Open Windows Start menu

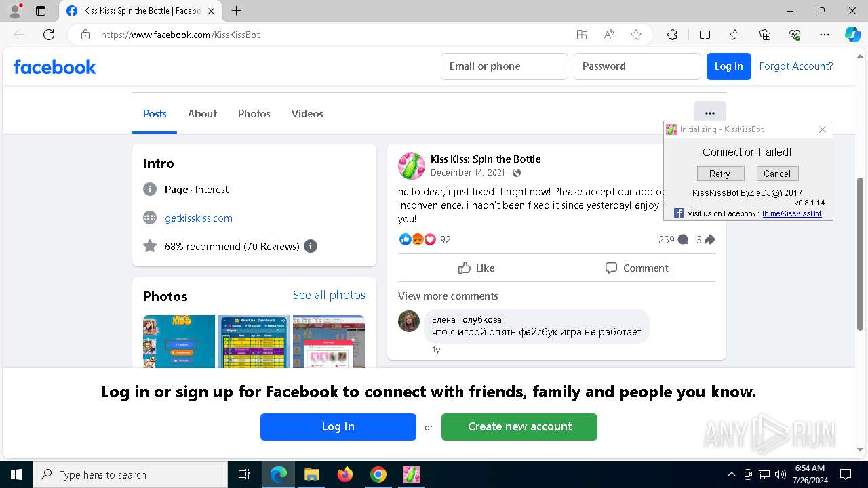click(16, 474)
